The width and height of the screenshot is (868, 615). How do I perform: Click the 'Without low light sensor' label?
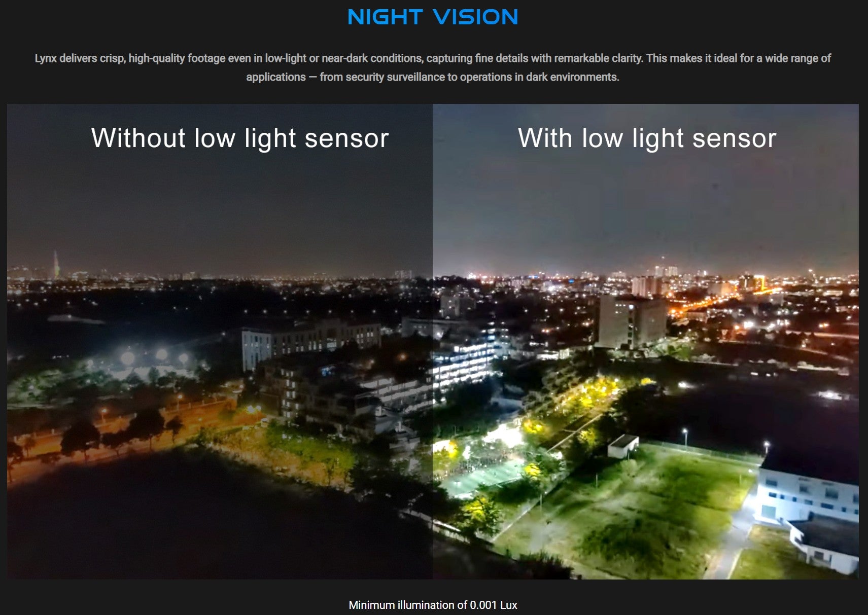pos(240,138)
